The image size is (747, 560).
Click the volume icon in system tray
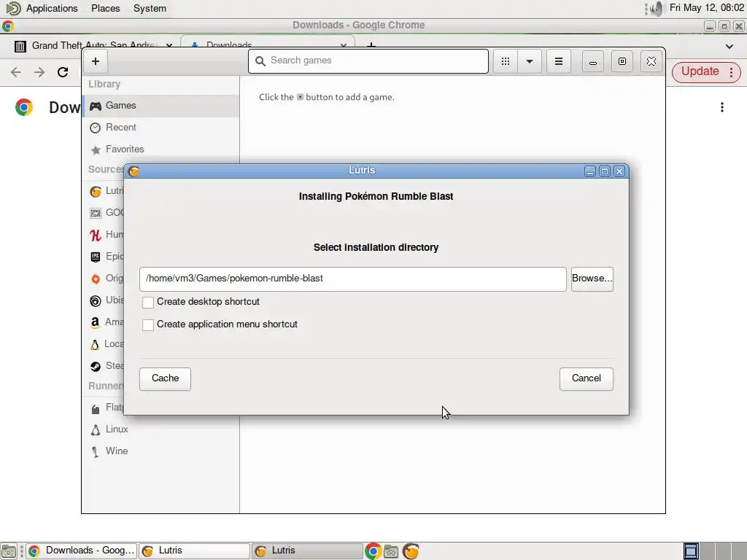(x=657, y=9)
